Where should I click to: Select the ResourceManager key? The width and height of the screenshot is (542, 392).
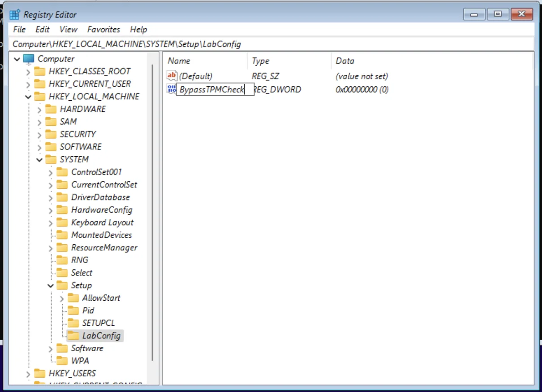point(104,247)
